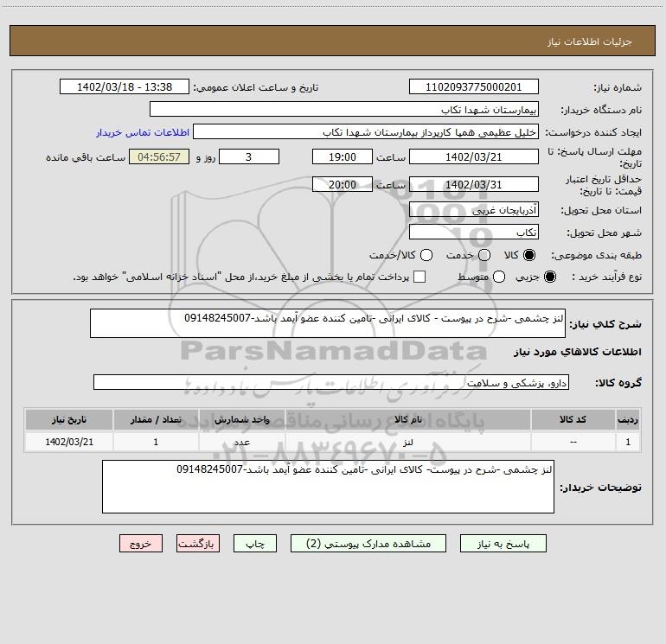Click the requester field خلیل عظیمی هما
Viewport: 666px width, 644px height.
click(x=366, y=132)
